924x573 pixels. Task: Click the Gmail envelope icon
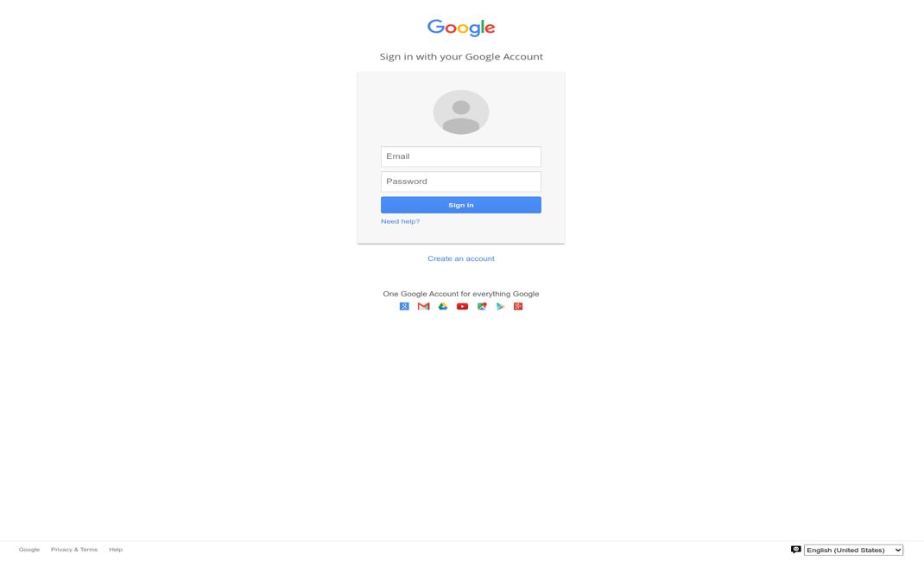(x=424, y=307)
